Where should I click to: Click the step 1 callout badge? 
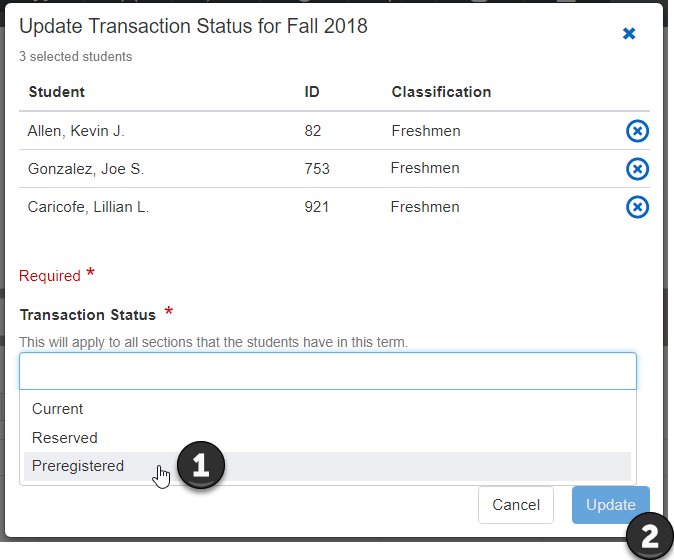pos(201,467)
